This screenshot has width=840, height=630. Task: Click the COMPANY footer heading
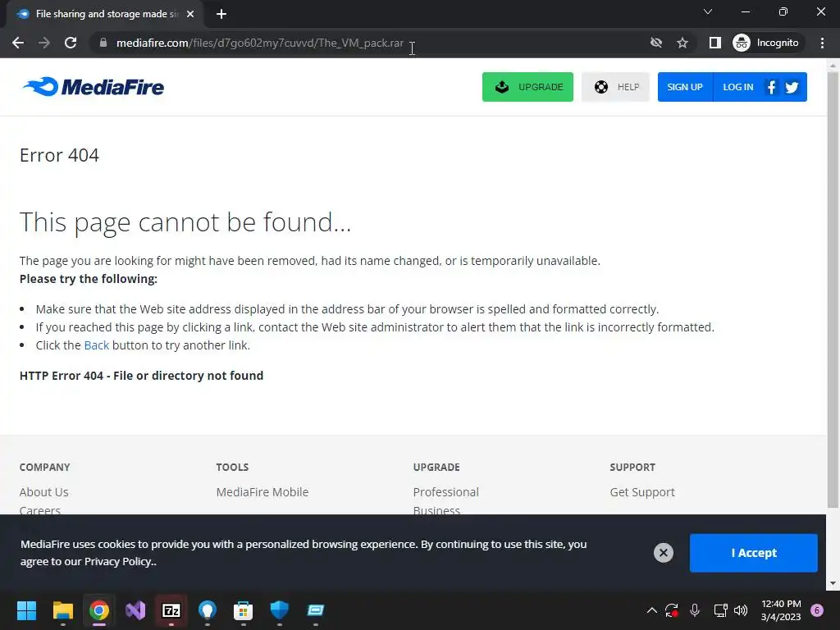coord(45,467)
